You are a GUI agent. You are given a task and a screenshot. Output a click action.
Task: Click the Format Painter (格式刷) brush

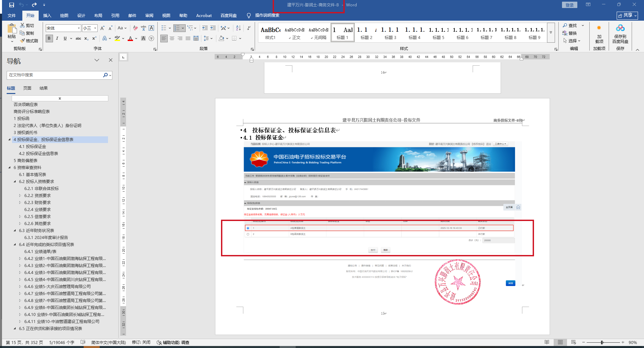(x=29, y=41)
